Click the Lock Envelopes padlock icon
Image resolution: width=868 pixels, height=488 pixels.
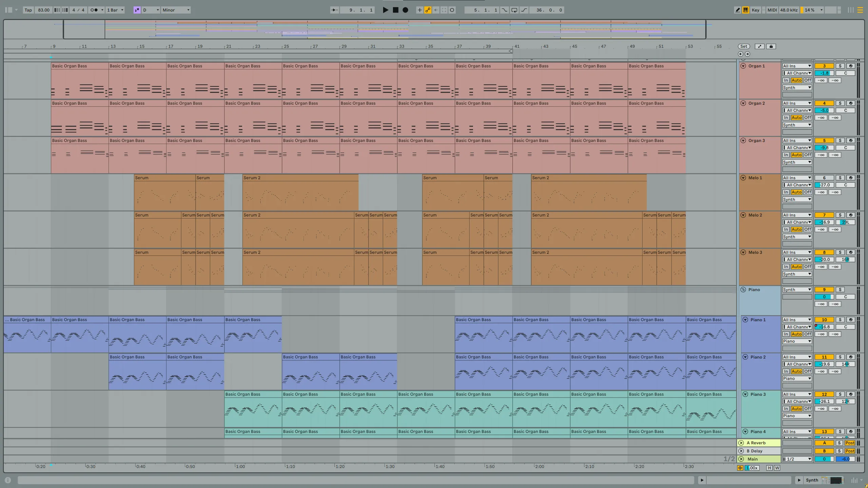[771, 46]
